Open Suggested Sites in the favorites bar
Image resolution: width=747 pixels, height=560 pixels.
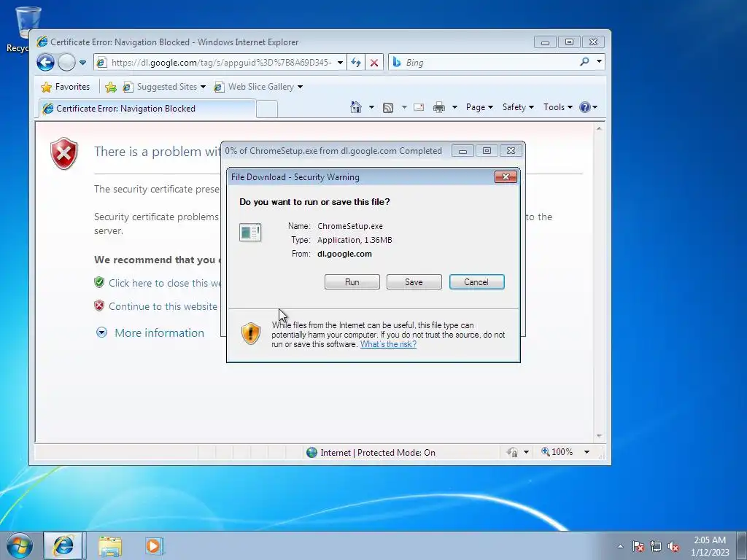coord(164,87)
